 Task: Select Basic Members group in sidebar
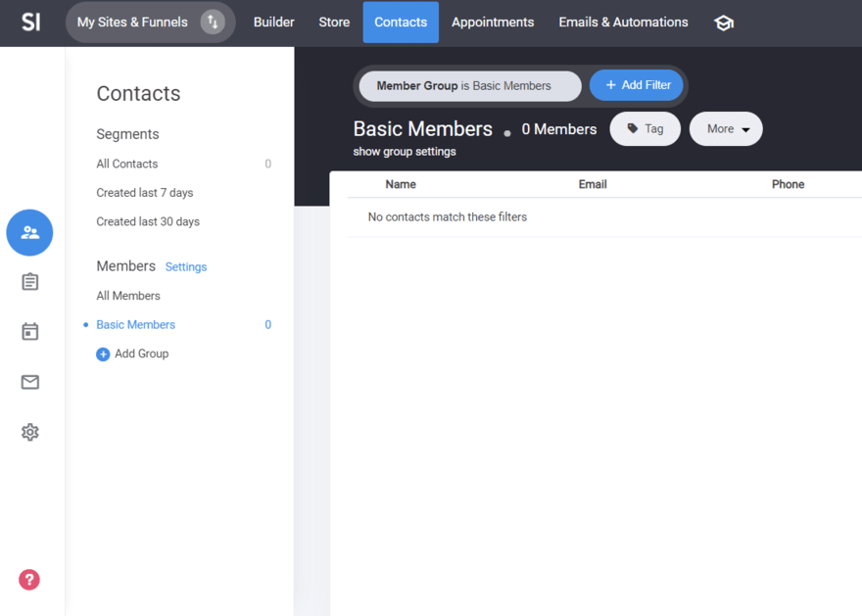coord(136,325)
